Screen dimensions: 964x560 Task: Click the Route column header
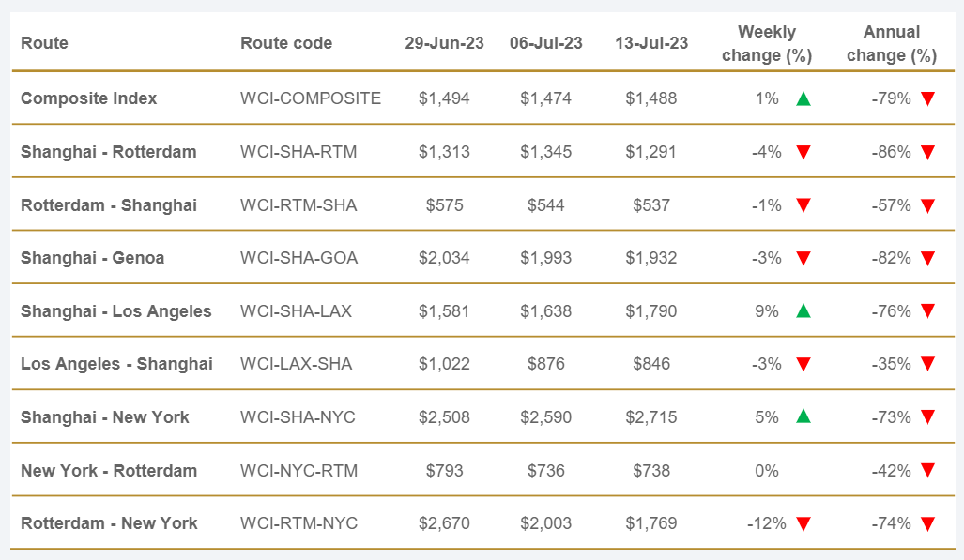click(44, 43)
